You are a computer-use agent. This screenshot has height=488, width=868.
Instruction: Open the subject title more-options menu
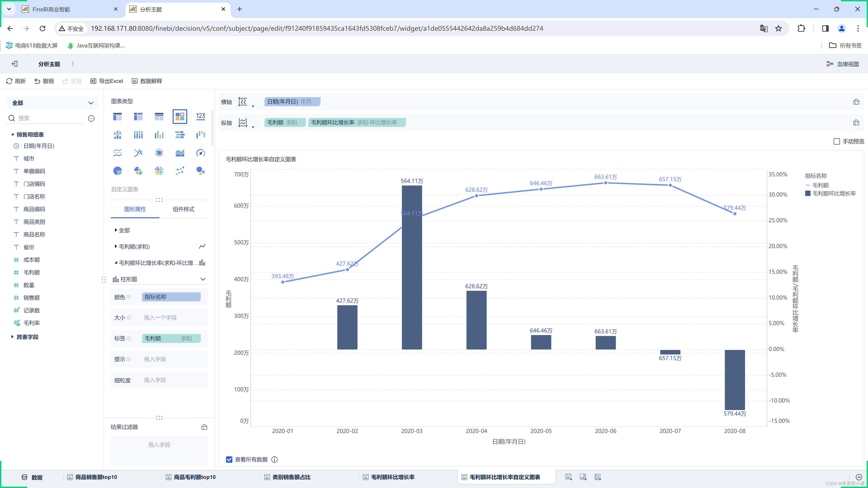coord(73,64)
